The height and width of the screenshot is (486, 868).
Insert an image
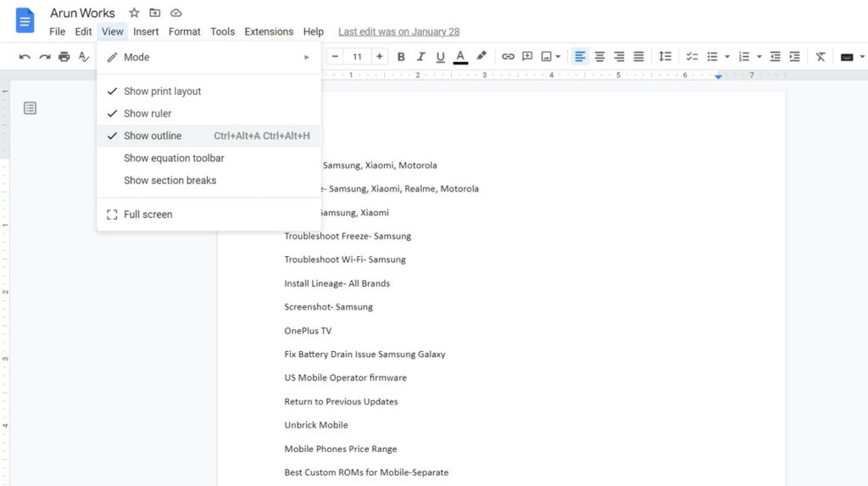(x=547, y=57)
